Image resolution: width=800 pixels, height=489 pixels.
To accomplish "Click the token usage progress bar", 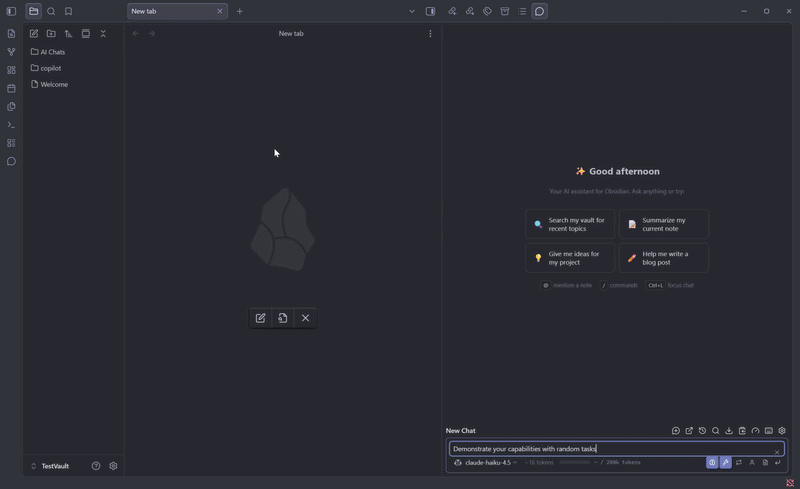I will 575,462.
